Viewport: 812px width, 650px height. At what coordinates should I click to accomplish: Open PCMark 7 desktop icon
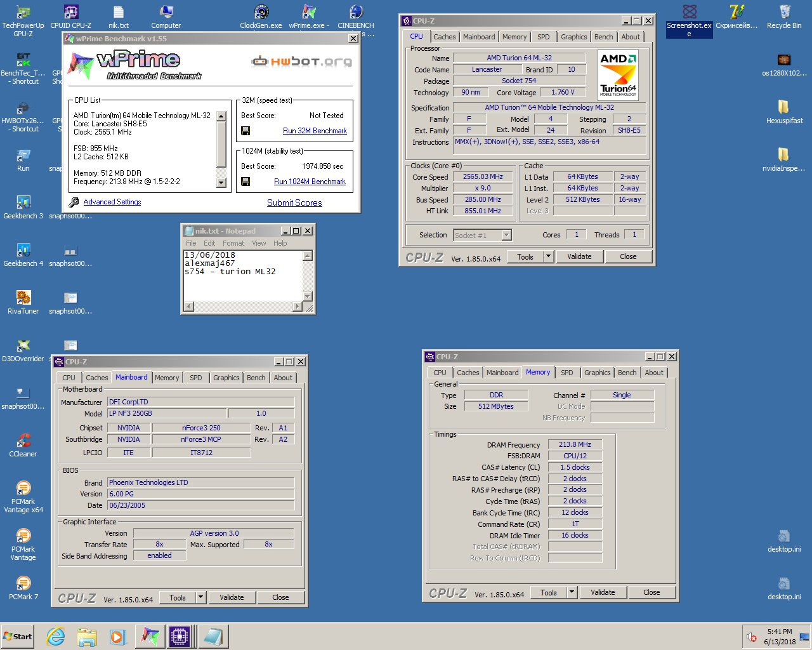(23, 588)
